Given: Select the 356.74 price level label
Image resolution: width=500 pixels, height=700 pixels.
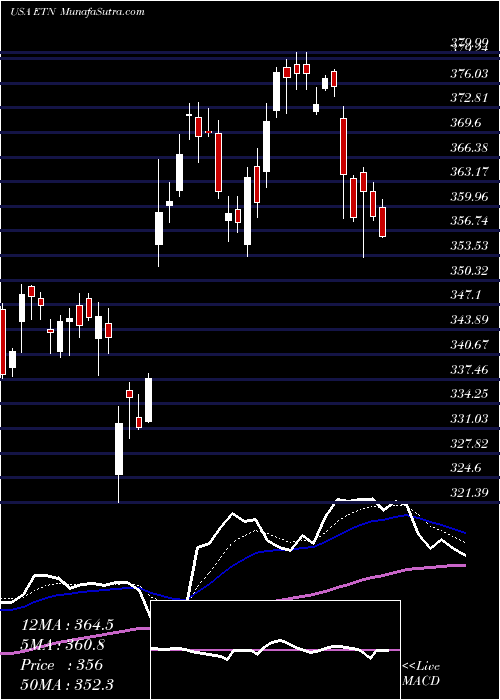Looking at the screenshot, I should click(x=469, y=221).
